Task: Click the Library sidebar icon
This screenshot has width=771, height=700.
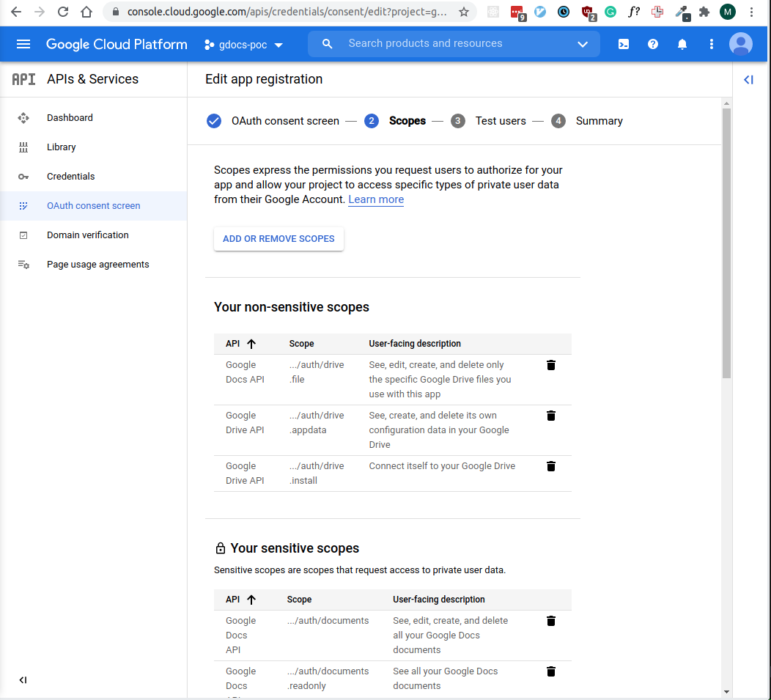Action: click(x=23, y=147)
